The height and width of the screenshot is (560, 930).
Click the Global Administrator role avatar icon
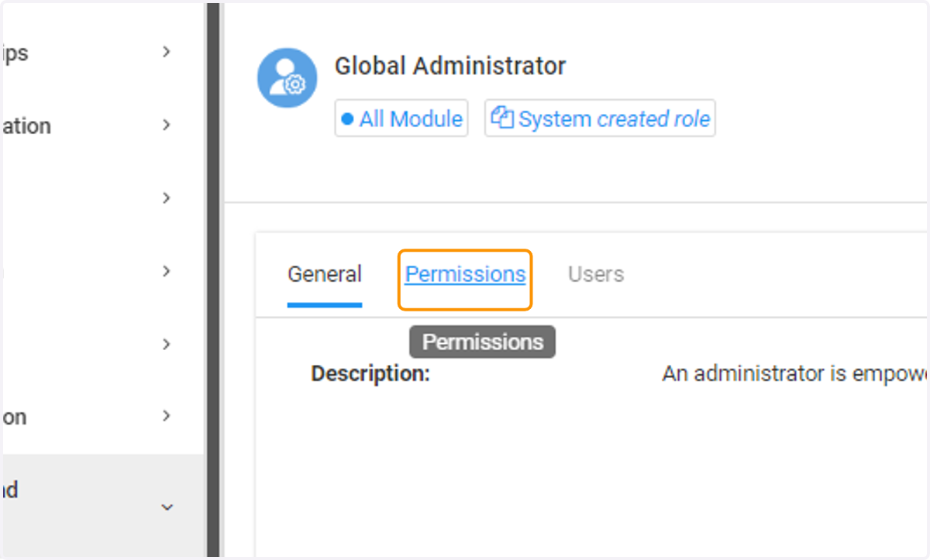click(x=287, y=77)
